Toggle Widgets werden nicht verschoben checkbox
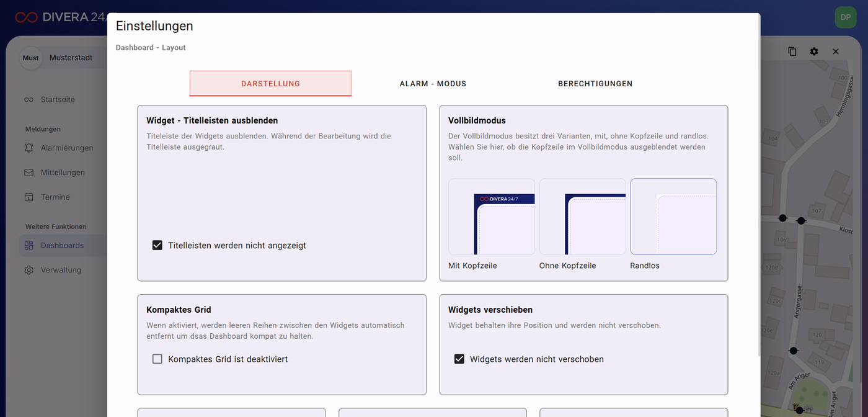This screenshot has height=417, width=868. point(459,359)
